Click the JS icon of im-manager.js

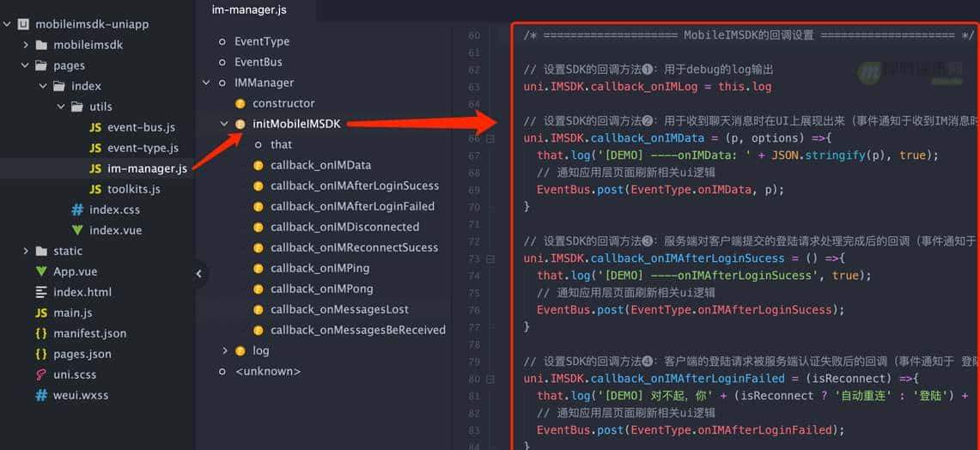click(95, 168)
